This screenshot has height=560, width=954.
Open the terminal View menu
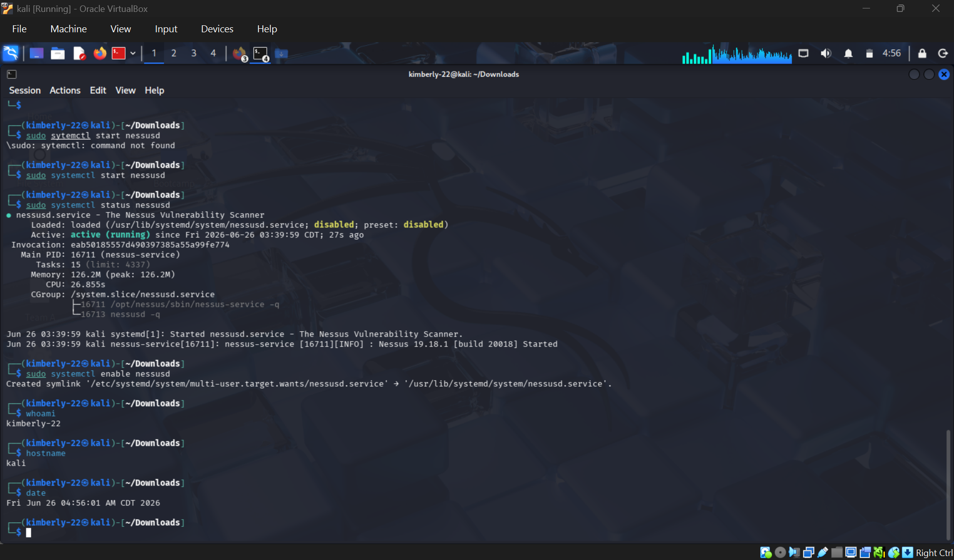click(x=125, y=90)
